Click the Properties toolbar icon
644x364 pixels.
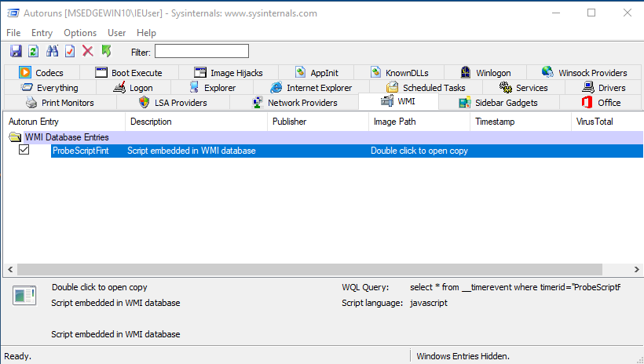[x=70, y=51]
